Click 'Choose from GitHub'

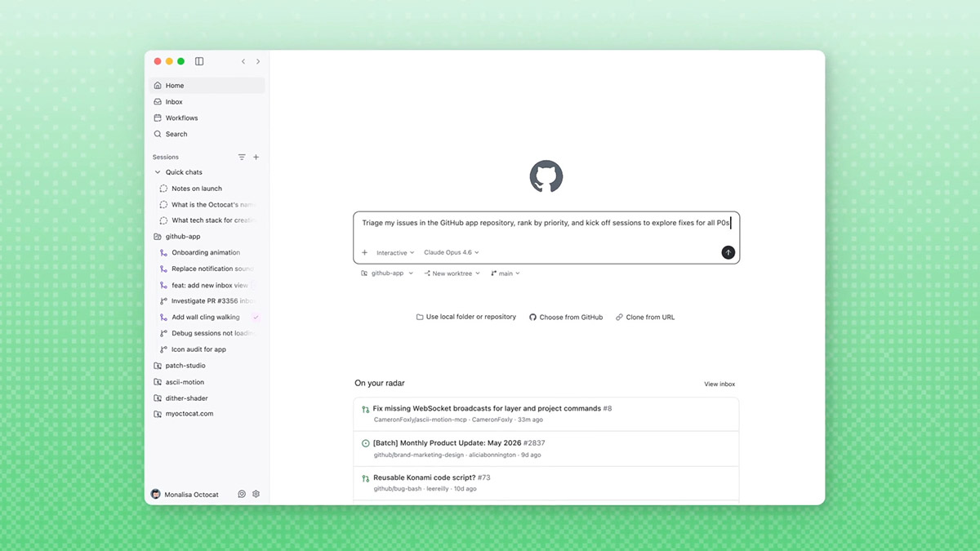pos(566,317)
